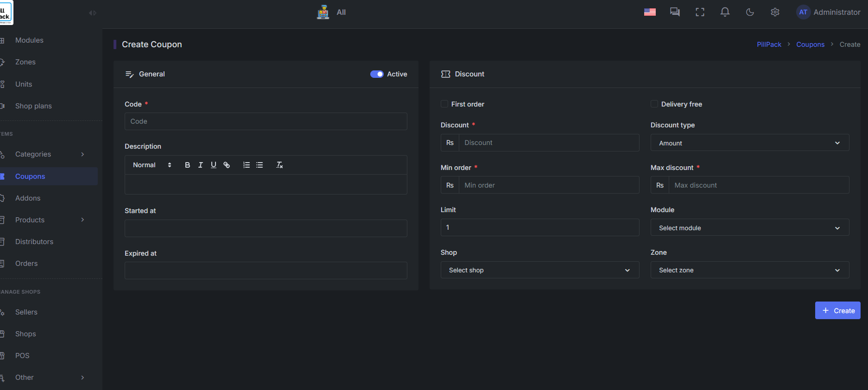Image resolution: width=868 pixels, height=390 pixels.
Task: Open the Normal heading style selector
Action: tap(152, 165)
